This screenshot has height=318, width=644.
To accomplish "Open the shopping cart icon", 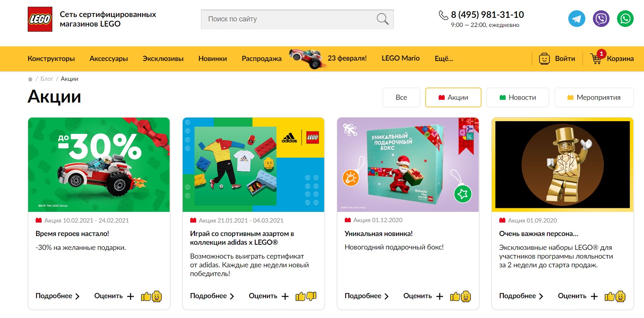I will tap(596, 59).
